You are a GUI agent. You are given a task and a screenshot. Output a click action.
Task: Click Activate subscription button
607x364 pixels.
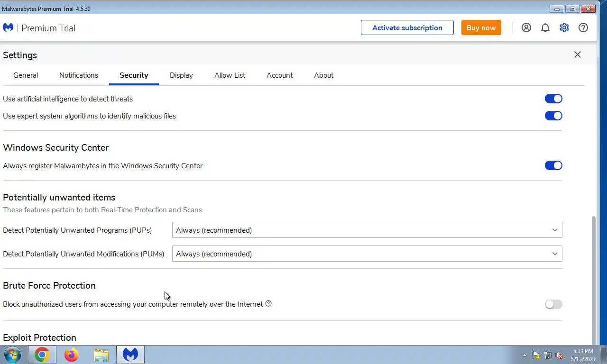click(x=407, y=27)
